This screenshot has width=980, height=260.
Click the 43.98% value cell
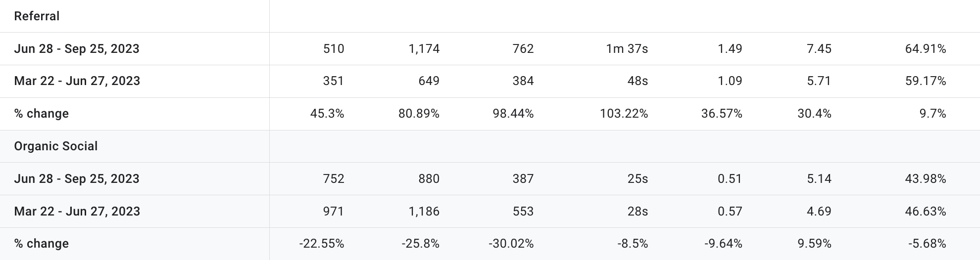pos(926,179)
